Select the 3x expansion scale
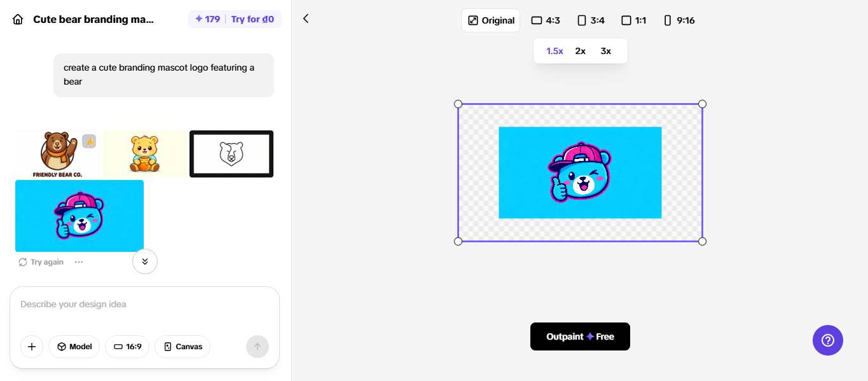868x381 pixels. pos(605,51)
